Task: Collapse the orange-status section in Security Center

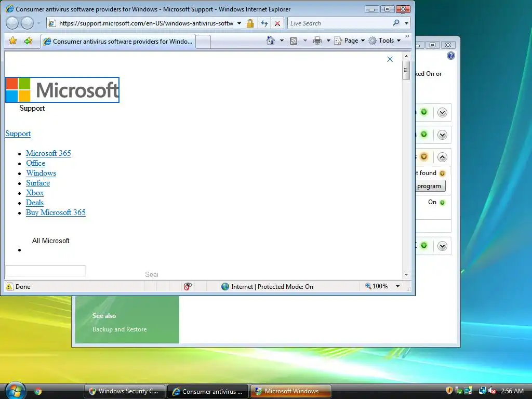Action: click(x=442, y=157)
